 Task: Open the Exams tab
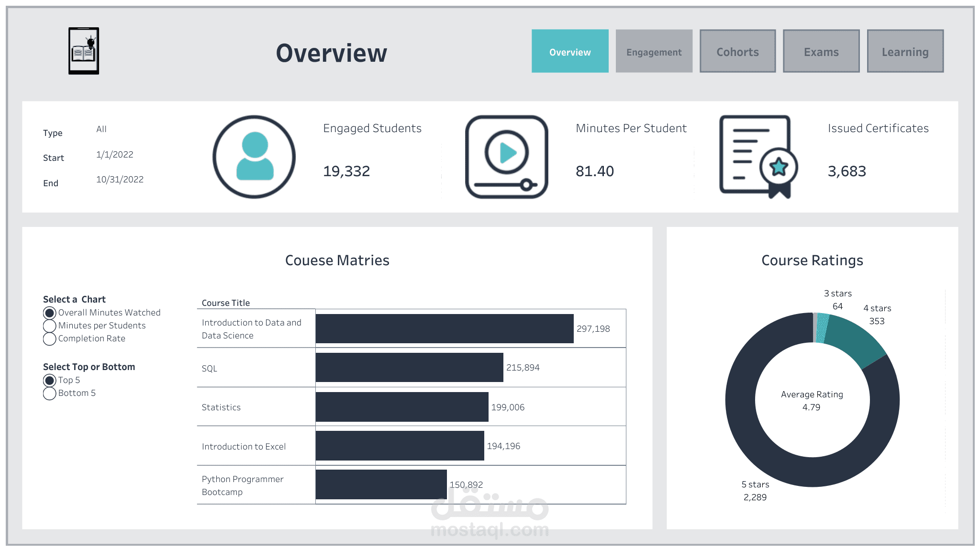point(821,51)
